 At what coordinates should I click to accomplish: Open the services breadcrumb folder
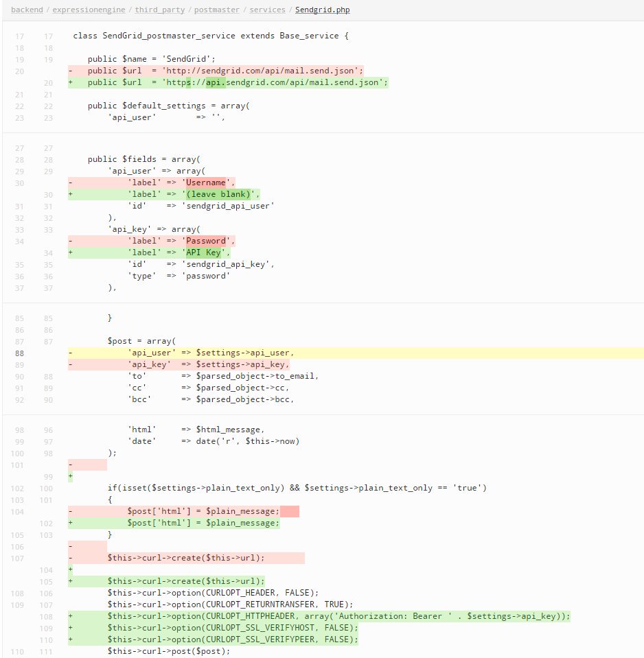(267, 10)
